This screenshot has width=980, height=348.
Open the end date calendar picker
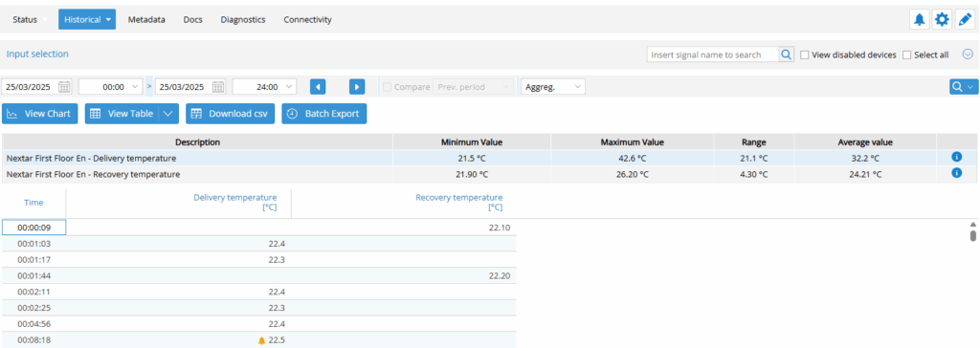(218, 87)
